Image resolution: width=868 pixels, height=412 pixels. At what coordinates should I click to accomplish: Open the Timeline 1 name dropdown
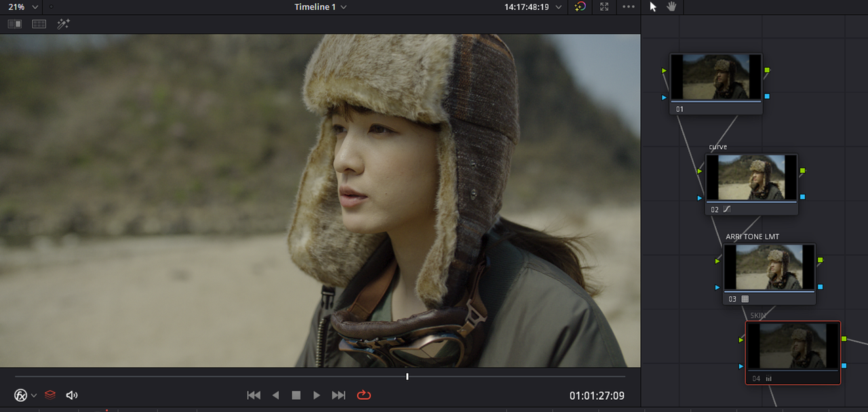click(x=320, y=7)
